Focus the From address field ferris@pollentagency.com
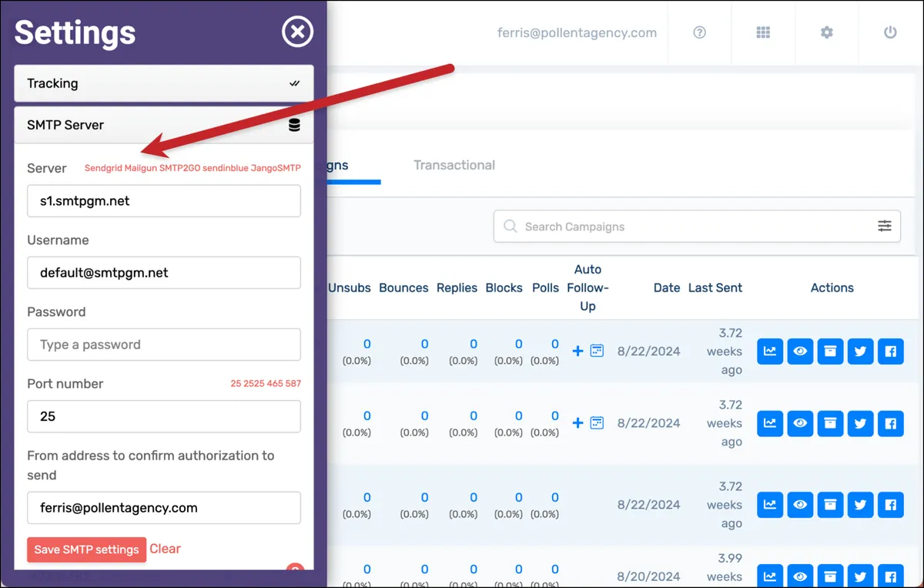Image resolution: width=924 pixels, height=588 pixels. click(x=164, y=508)
